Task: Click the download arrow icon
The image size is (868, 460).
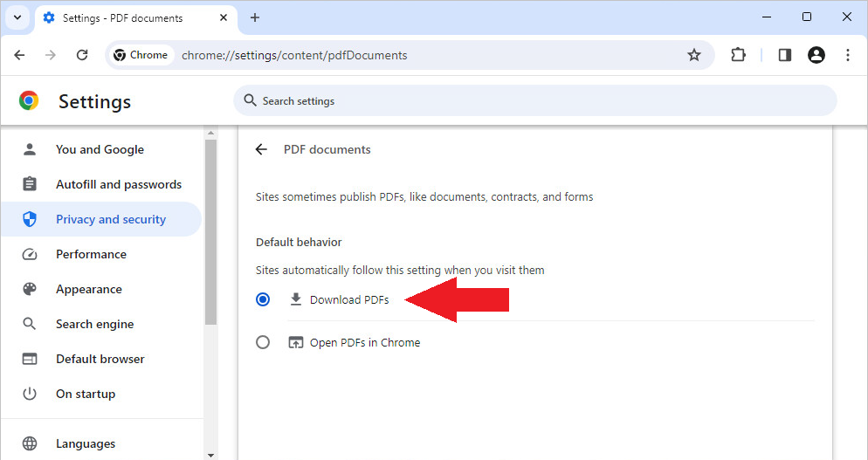Action: point(296,299)
